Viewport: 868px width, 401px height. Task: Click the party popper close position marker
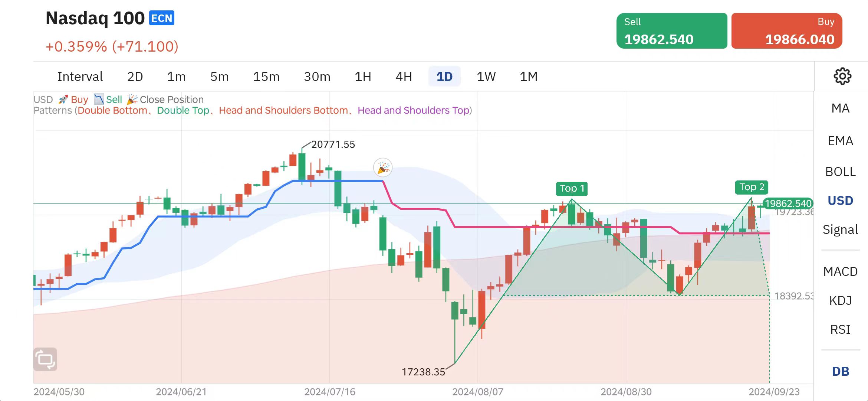383,168
